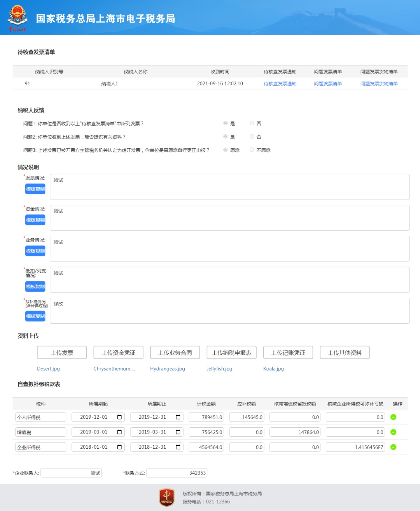The image size is (420, 511).
Task: Select 是 for question 2 about providing materials
Action: pos(226,137)
